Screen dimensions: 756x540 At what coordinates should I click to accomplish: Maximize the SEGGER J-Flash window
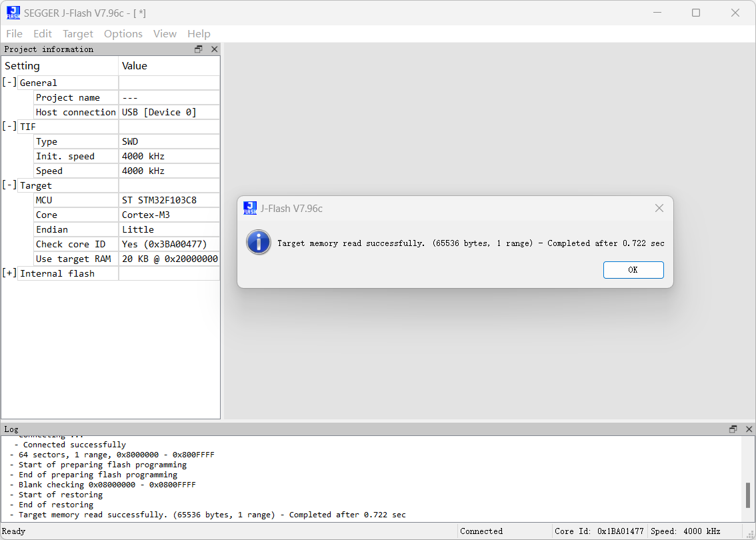tap(696, 13)
